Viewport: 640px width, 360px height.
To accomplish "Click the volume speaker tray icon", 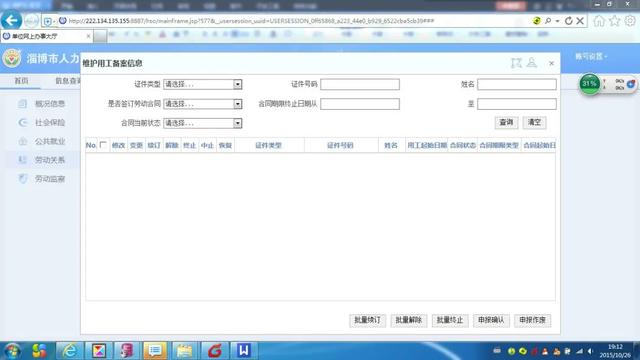I will click(x=590, y=351).
